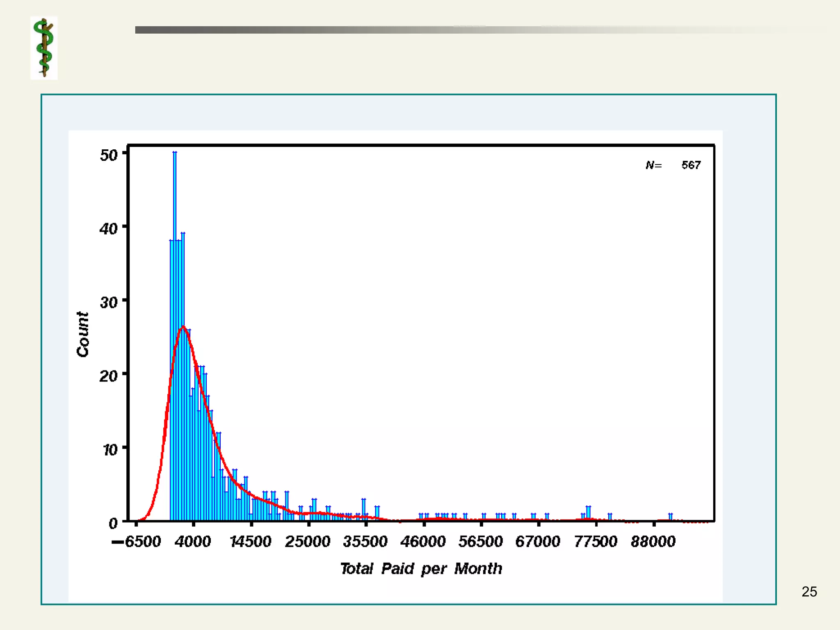Viewport: 840px width, 630px height.
Task: Click the 56500 x-axis tick label
Action: pyautogui.click(x=480, y=542)
